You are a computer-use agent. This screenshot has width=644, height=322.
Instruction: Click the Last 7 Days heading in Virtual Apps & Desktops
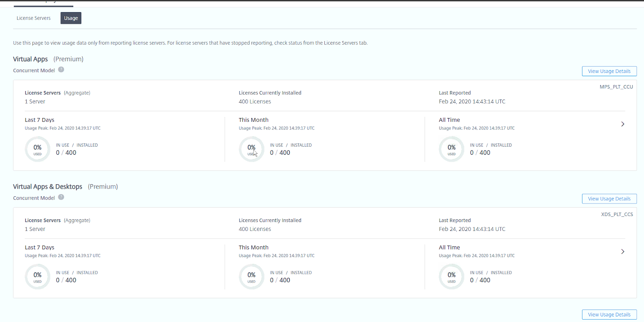(39, 247)
